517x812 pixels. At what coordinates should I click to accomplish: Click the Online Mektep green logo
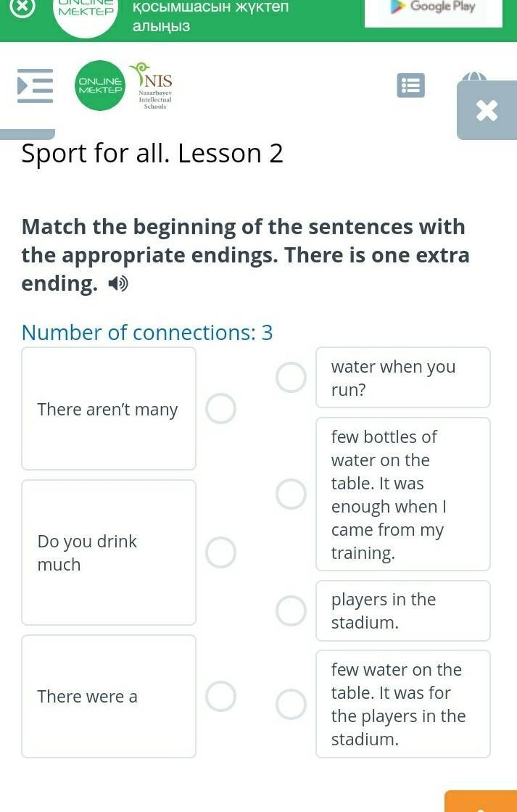tap(101, 86)
